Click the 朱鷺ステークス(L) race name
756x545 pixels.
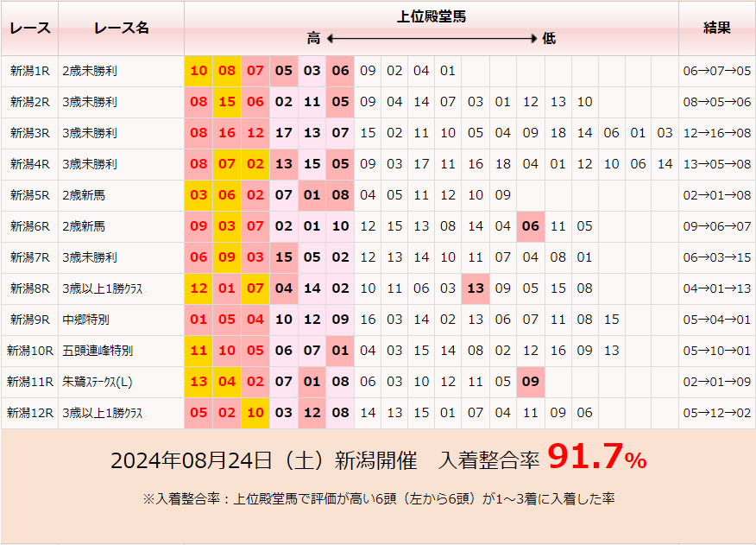tap(98, 382)
